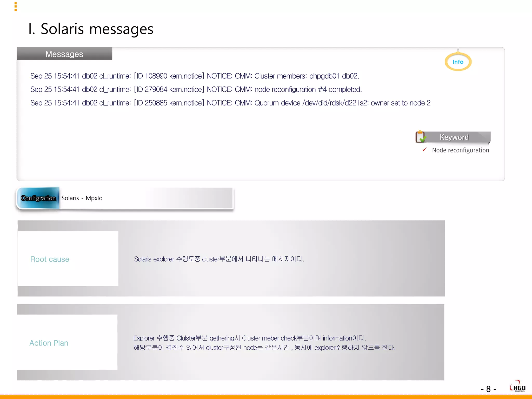Click the 'node reconfiguration #4 completed' log line
The height and width of the screenshot is (399, 532).
click(x=196, y=90)
